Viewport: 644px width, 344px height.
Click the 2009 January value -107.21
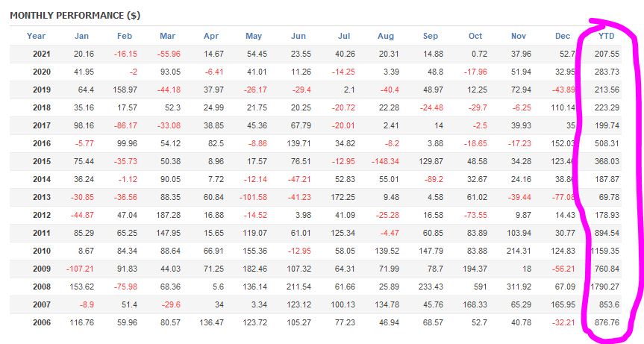(x=78, y=268)
